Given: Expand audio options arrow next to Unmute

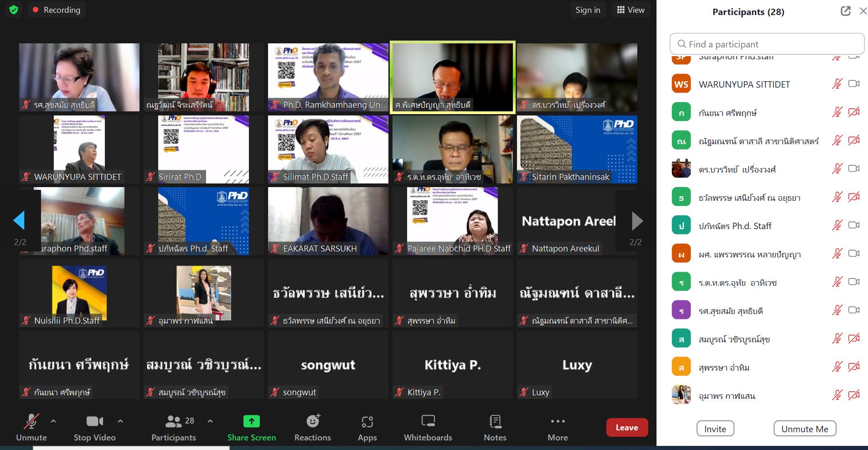Looking at the screenshot, I should 53,421.
